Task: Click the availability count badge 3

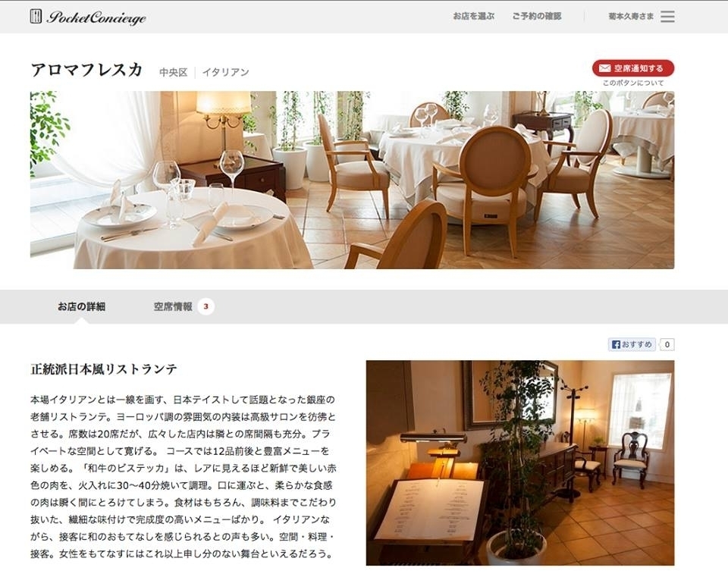Action: [x=206, y=306]
